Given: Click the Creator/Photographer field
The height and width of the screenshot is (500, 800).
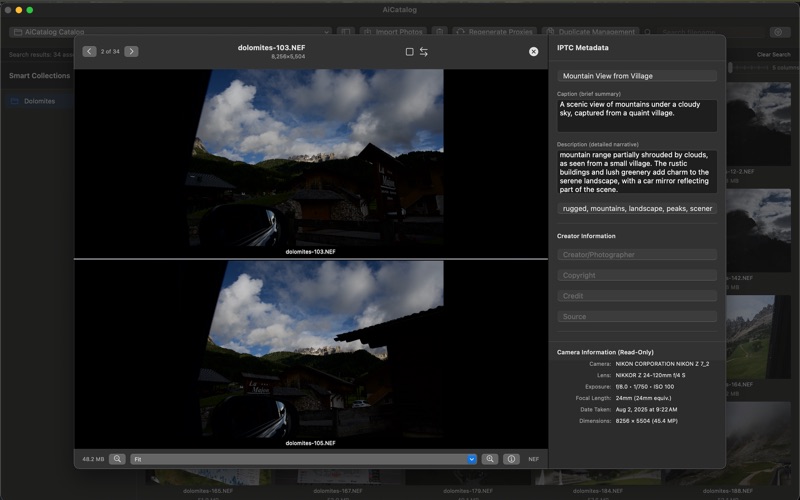Looking at the screenshot, I should pos(637,255).
